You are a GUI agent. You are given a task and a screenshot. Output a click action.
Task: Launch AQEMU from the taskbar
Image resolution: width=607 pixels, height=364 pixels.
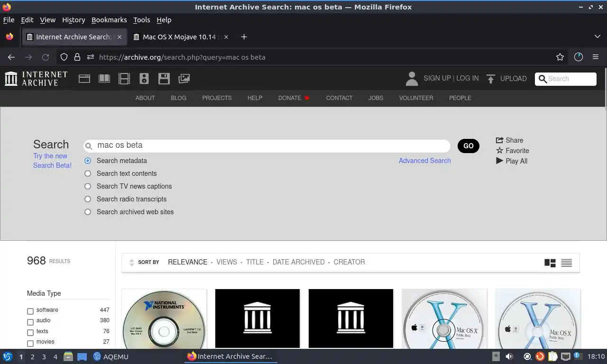tap(110, 356)
